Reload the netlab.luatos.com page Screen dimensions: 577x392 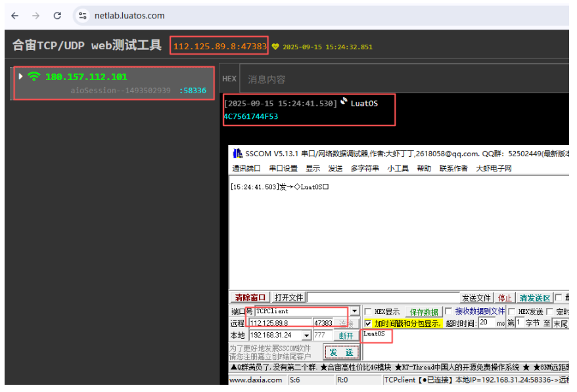tap(57, 16)
